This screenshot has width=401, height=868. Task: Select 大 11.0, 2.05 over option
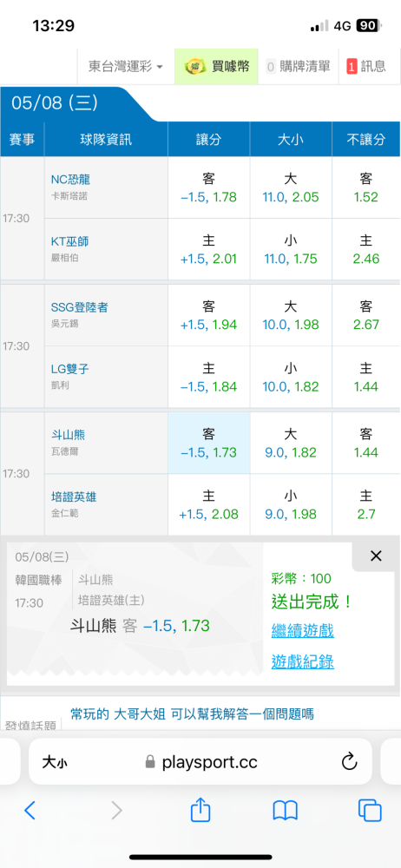click(291, 187)
